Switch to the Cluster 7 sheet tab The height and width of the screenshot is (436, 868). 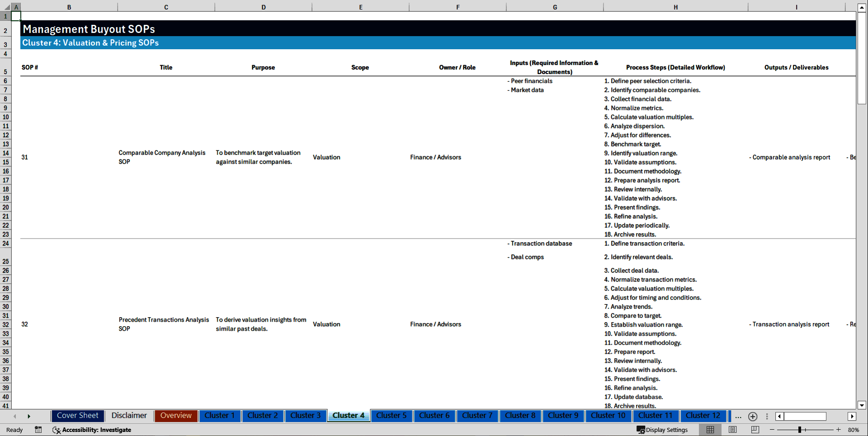pyautogui.click(x=477, y=416)
